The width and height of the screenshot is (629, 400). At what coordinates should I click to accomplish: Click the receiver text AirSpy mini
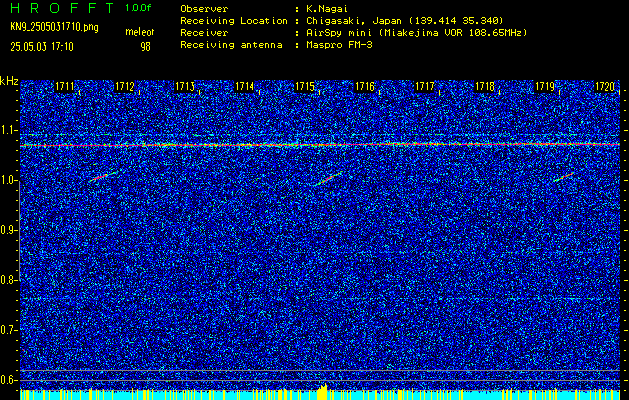(x=338, y=32)
